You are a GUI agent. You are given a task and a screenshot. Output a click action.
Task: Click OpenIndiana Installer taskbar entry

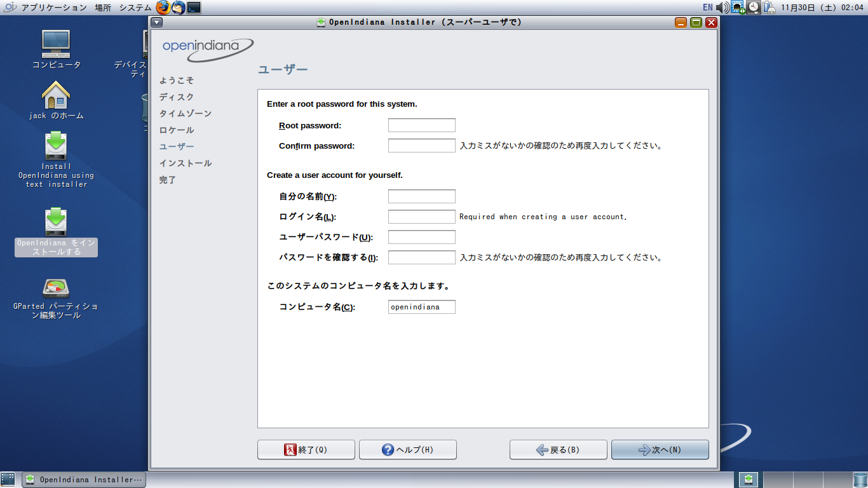85,480
